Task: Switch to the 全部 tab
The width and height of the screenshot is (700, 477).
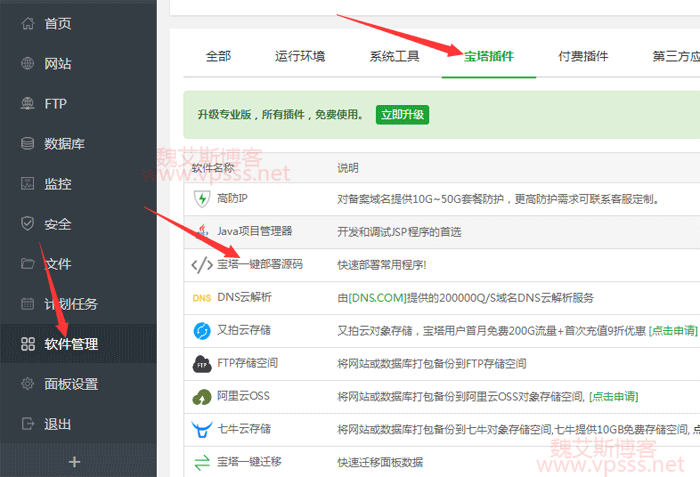Action: click(218, 56)
